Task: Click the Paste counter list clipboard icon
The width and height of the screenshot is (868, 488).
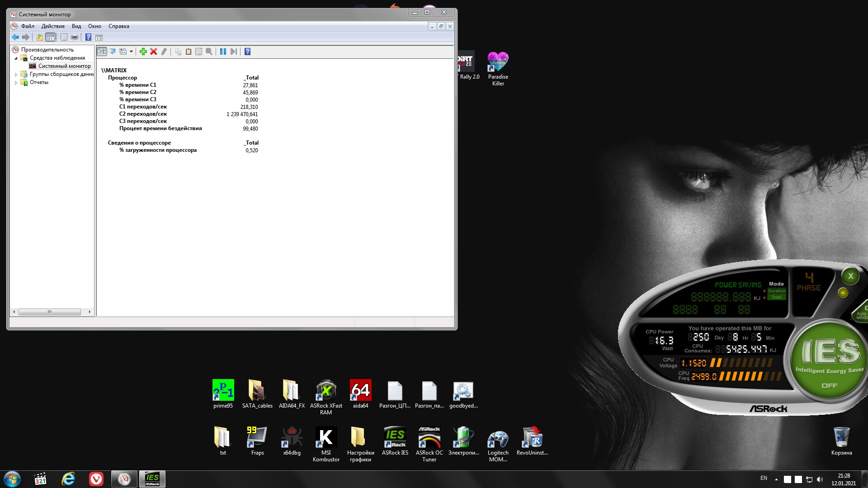Action: [189, 52]
